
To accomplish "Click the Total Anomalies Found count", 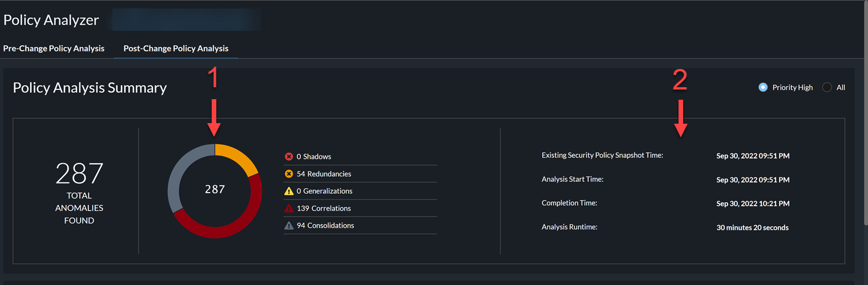I will click(x=79, y=174).
